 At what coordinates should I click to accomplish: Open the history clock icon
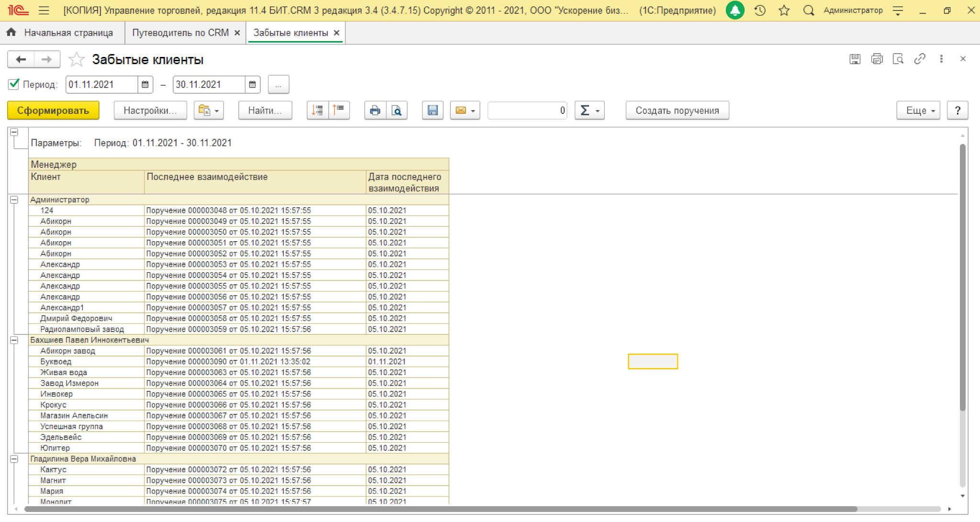point(760,11)
